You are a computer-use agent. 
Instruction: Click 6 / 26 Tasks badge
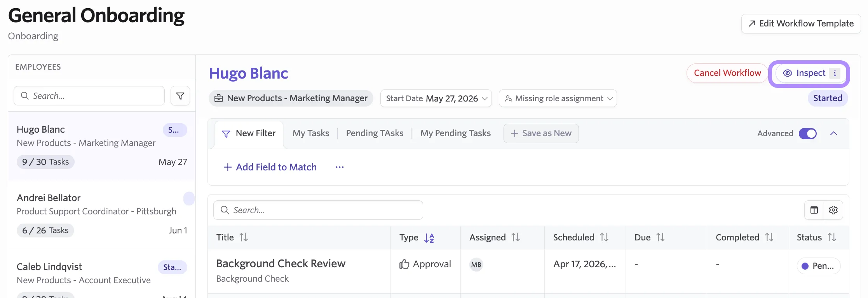coord(45,230)
